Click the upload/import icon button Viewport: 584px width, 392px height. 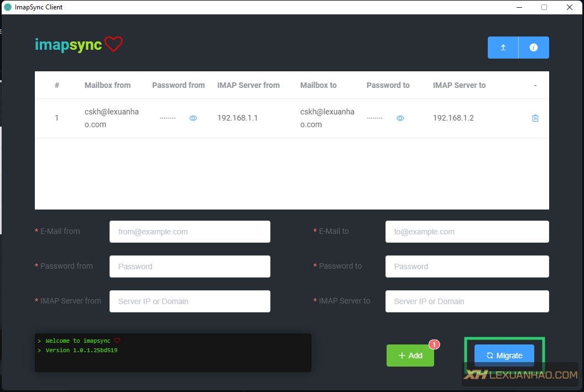point(503,48)
